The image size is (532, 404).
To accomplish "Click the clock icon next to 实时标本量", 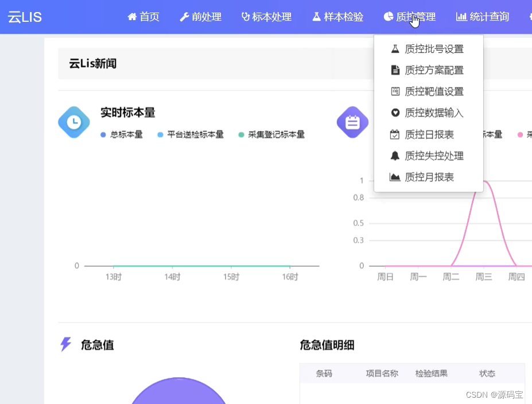I will (x=73, y=122).
